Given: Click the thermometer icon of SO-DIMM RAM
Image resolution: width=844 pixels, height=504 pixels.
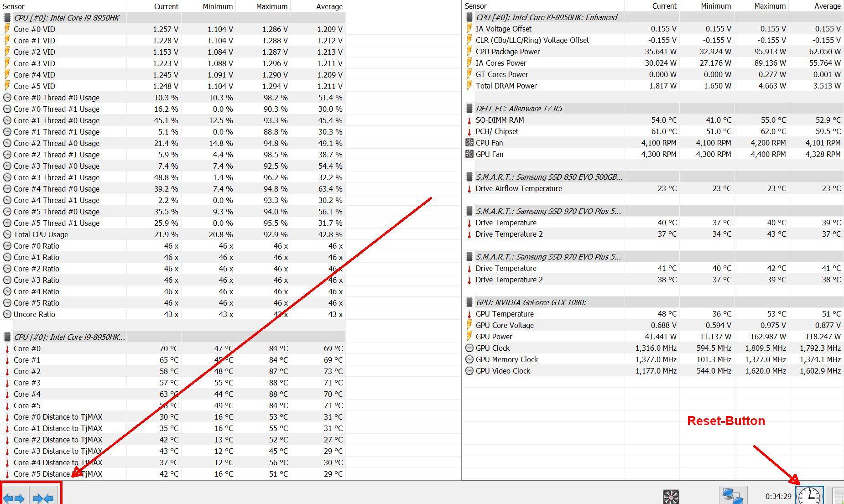Looking at the screenshot, I should [x=469, y=120].
